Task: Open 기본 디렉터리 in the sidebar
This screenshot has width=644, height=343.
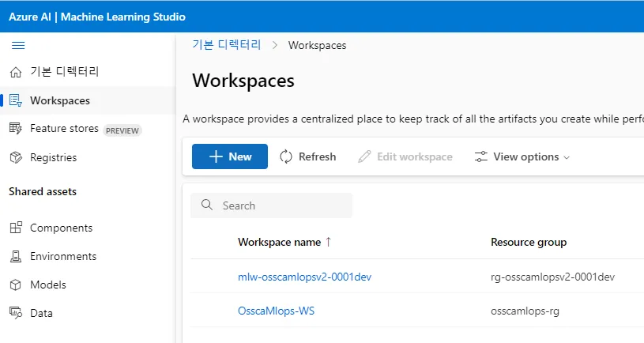Action: click(65, 72)
